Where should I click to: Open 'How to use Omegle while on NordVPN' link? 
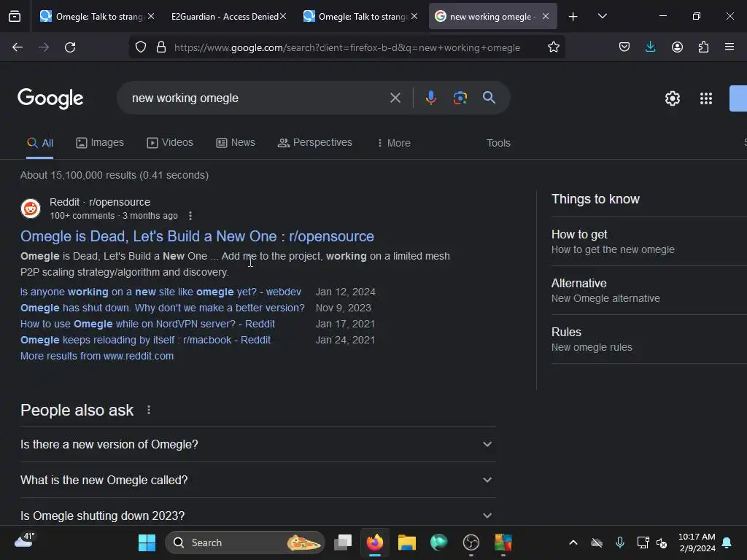click(x=147, y=324)
